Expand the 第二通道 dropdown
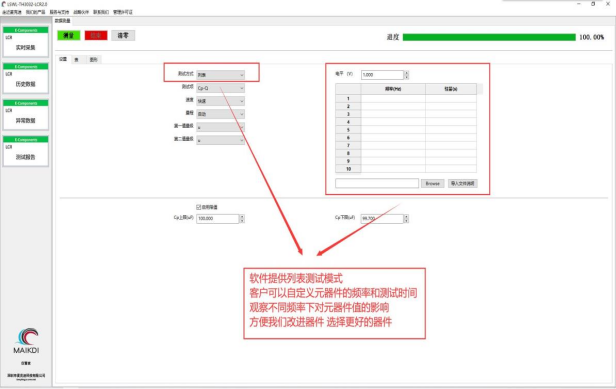616x389 pixels. tap(220, 140)
